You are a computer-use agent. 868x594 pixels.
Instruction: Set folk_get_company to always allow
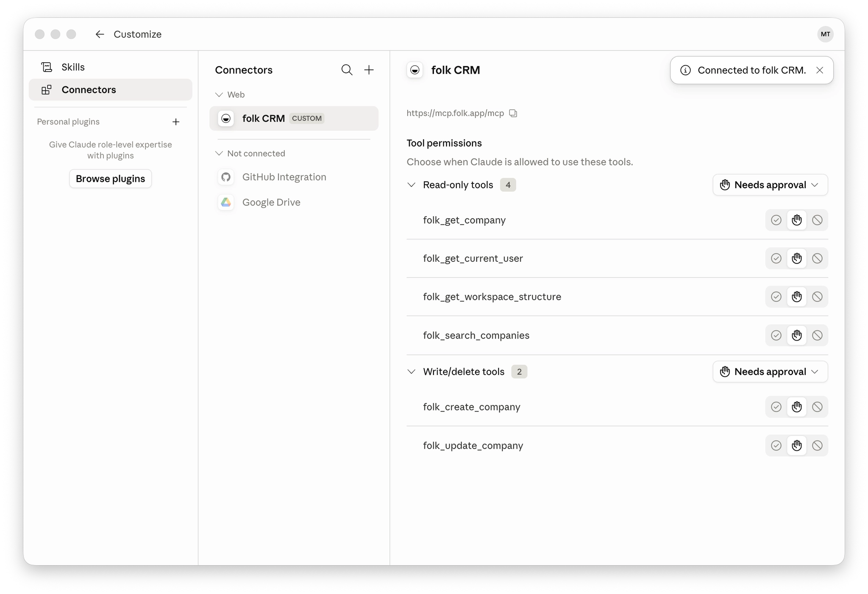point(776,220)
